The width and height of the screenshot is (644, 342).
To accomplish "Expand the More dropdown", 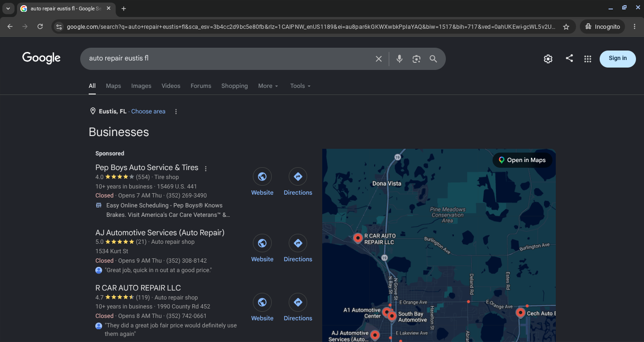I will click(268, 86).
